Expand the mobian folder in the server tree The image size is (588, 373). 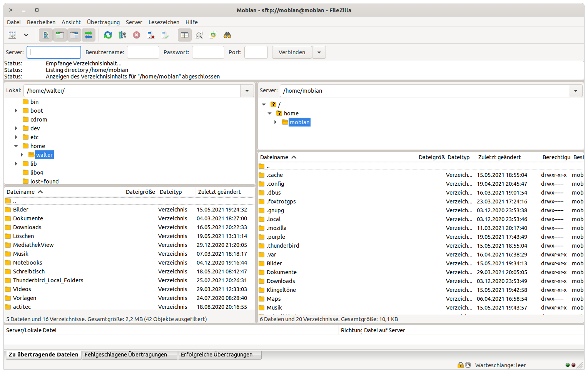point(276,122)
